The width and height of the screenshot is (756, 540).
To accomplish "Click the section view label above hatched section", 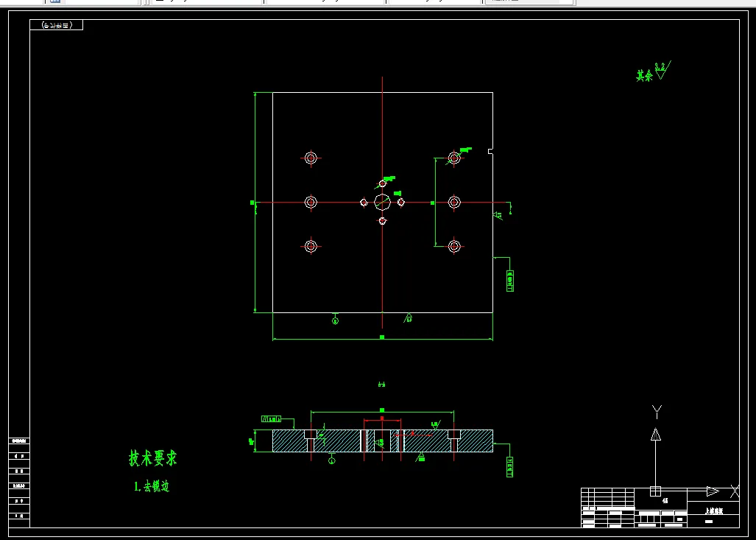I will (382, 385).
